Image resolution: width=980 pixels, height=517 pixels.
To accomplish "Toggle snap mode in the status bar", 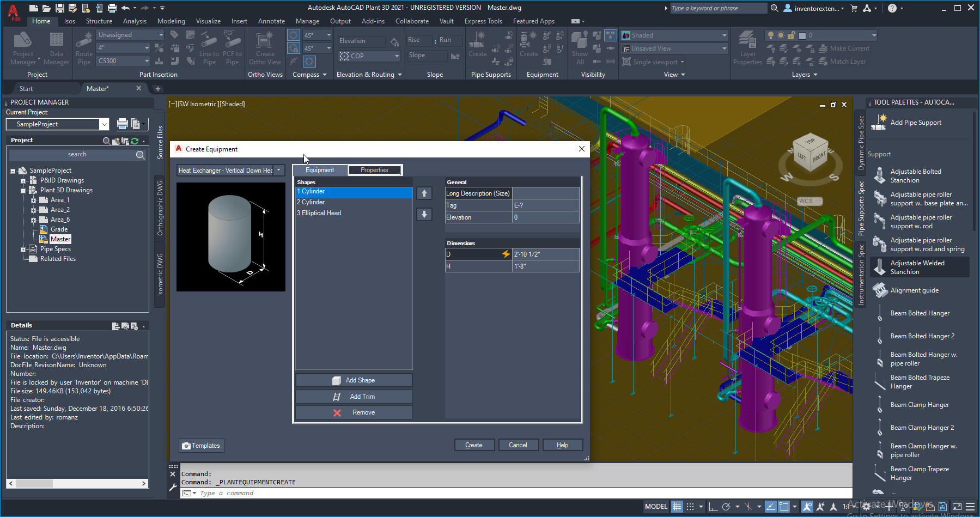I will [690, 507].
